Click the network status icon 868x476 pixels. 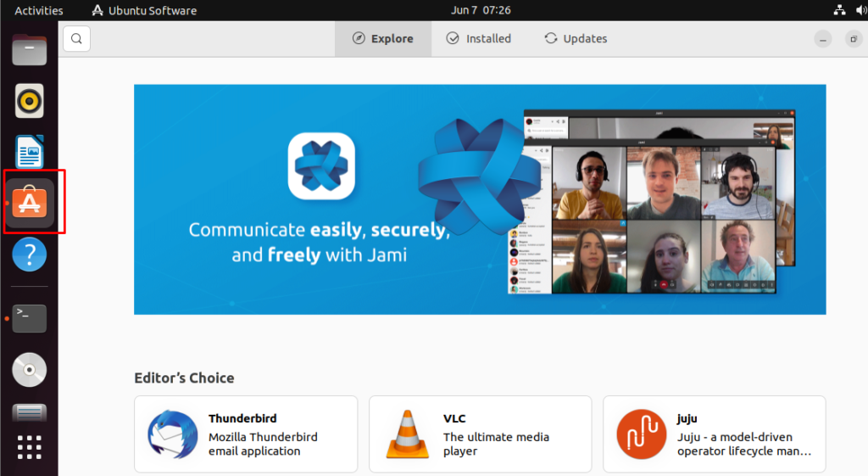pyautogui.click(x=840, y=10)
